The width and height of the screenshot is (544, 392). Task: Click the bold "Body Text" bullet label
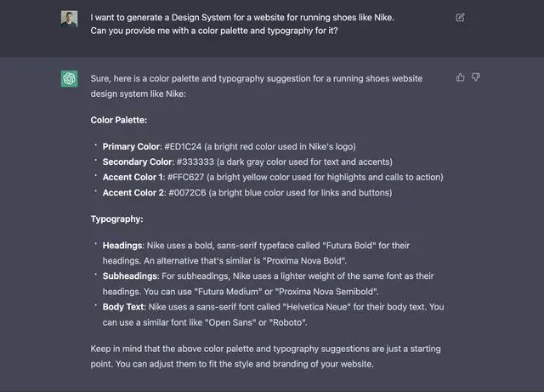pos(123,306)
